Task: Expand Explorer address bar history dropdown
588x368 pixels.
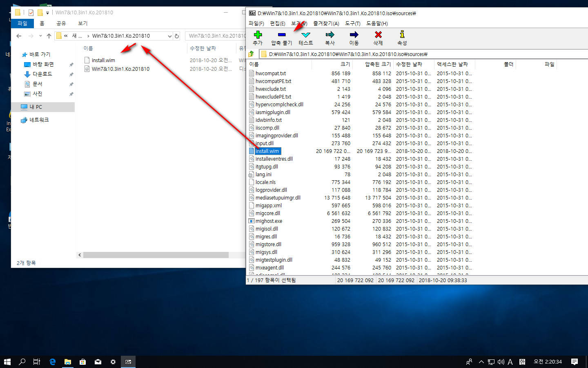Action: (170, 36)
